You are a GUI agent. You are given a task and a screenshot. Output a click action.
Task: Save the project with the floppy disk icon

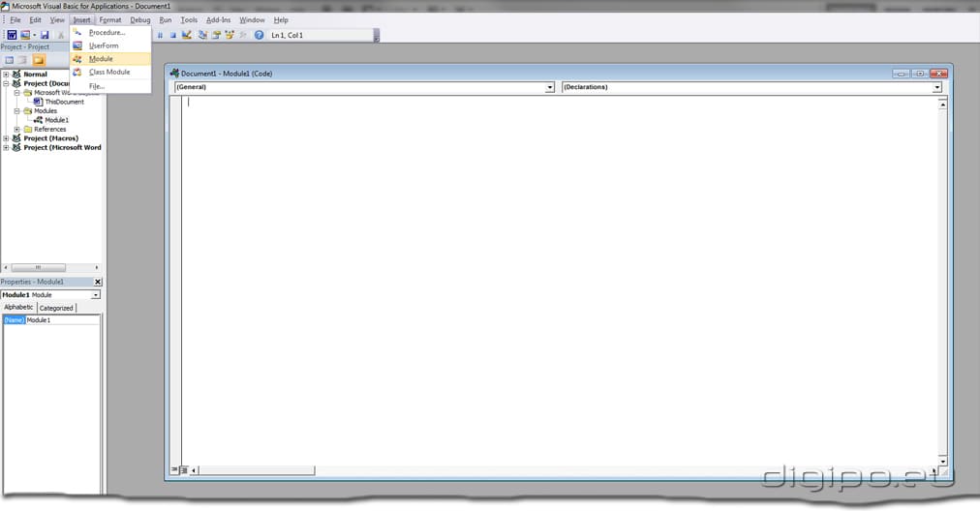coord(45,35)
